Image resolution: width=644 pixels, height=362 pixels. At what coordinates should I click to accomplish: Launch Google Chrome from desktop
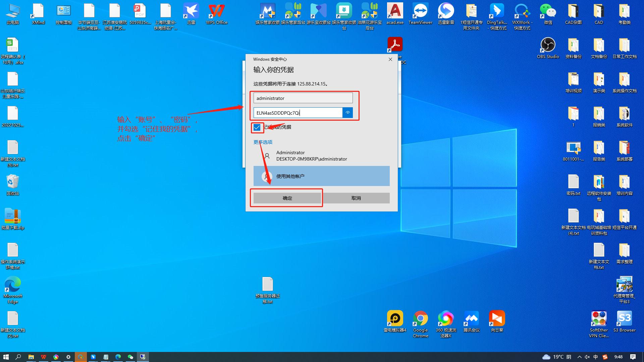[421, 324]
